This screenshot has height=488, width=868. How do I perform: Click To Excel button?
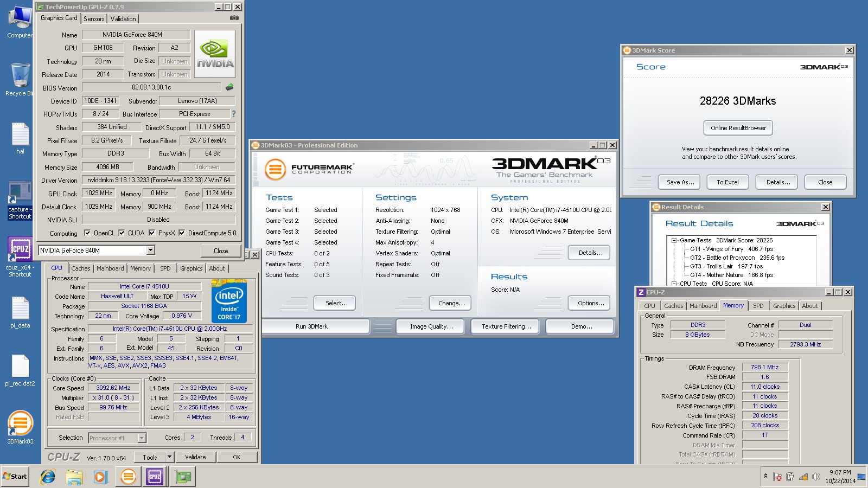pos(727,182)
